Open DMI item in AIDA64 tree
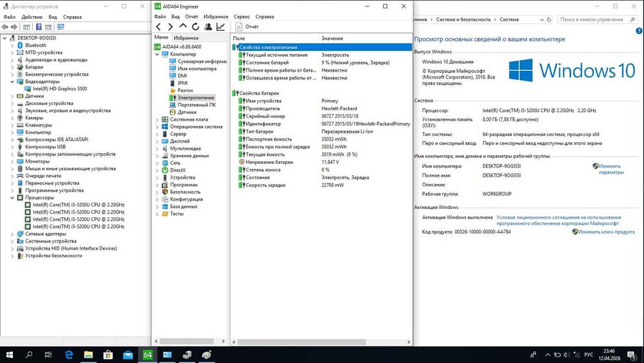Viewport: 644px width, 363px height. pos(182,76)
